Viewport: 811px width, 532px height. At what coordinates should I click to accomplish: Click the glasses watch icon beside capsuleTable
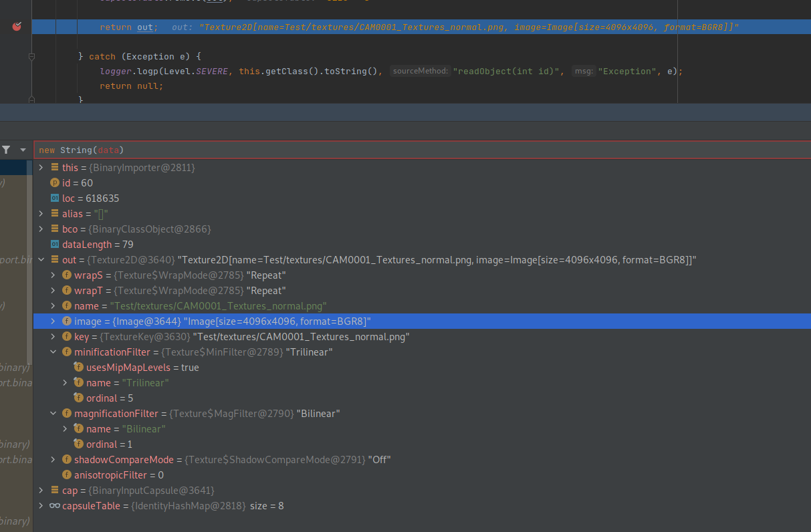pyautogui.click(x=54, y=506)
